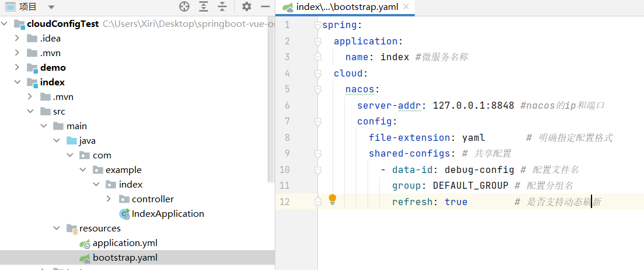Click the bootstrap.yaml leaf icon in tree

(85, 258)
